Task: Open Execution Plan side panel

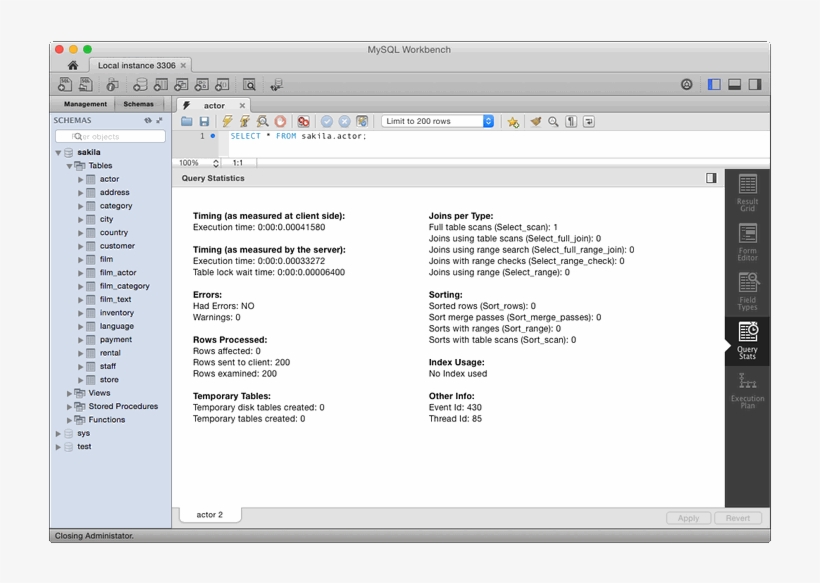Action: [x=747, y=391]
